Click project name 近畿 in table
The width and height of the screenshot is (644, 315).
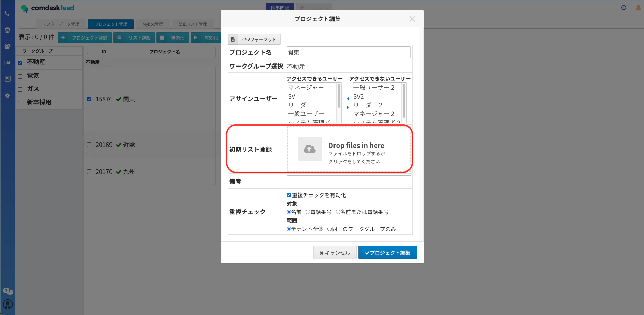[x=129, y=145]
